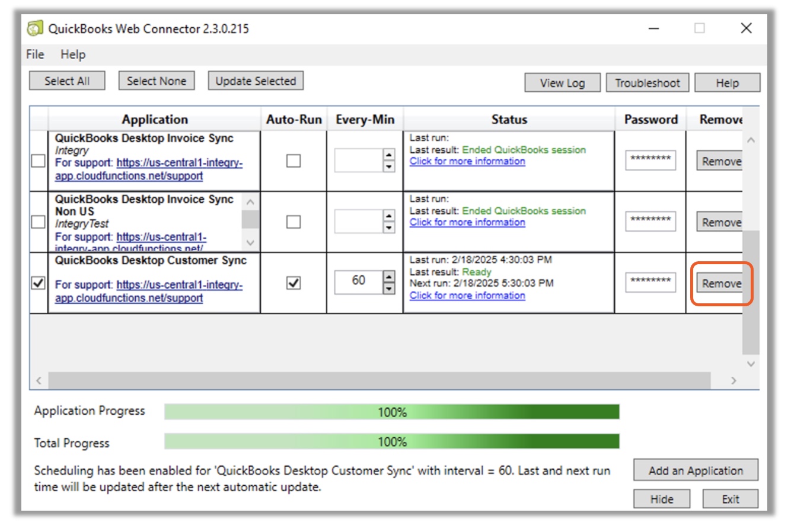Click the horizontal scrollbar thumb

(x=379, y=380)
